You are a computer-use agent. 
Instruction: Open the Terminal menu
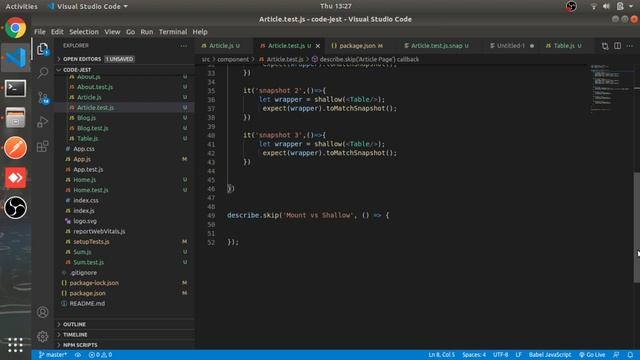pyautogui.click(x=173, y=32)
